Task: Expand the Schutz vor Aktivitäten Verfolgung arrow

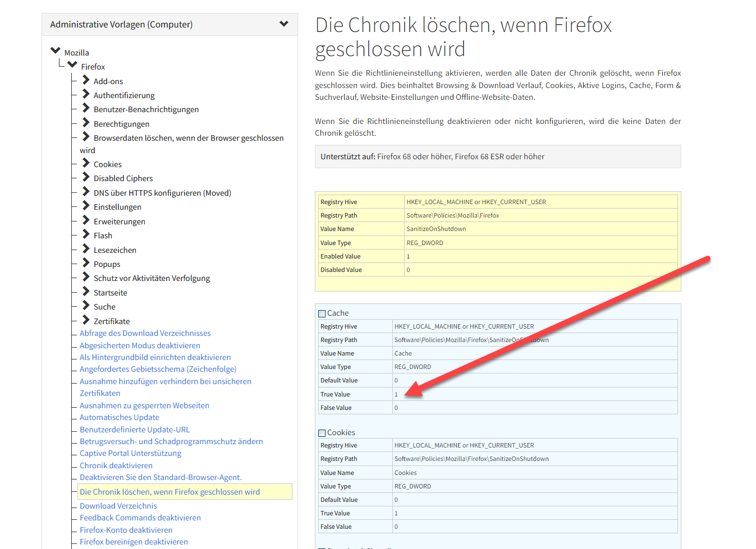Action: click(86, 277)
